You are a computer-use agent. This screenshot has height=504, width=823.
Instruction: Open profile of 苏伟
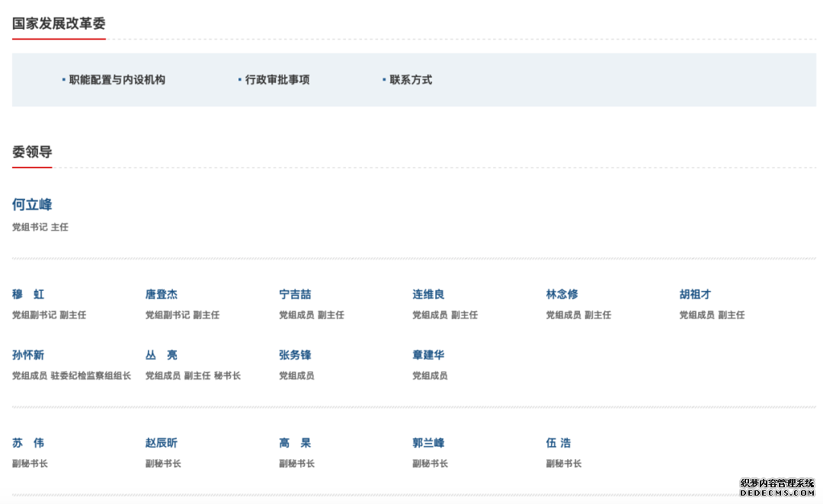pyautogui.click(x=28, y=443)
